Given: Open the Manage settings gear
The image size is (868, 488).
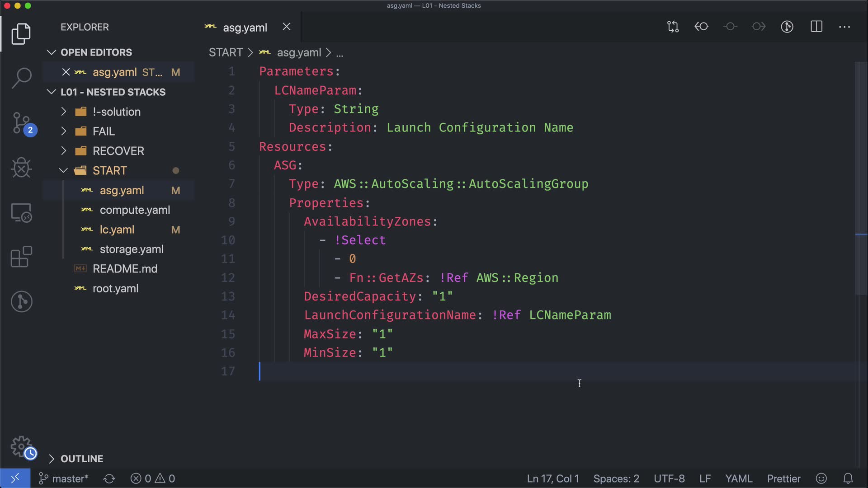Looking at the screenshot, I should point(21,446).
